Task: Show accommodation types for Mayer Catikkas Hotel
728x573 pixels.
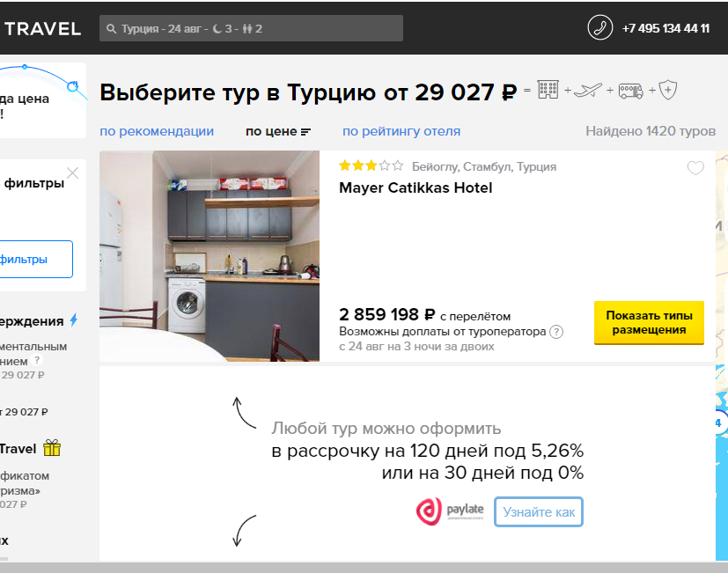Action: pos(649,323)
